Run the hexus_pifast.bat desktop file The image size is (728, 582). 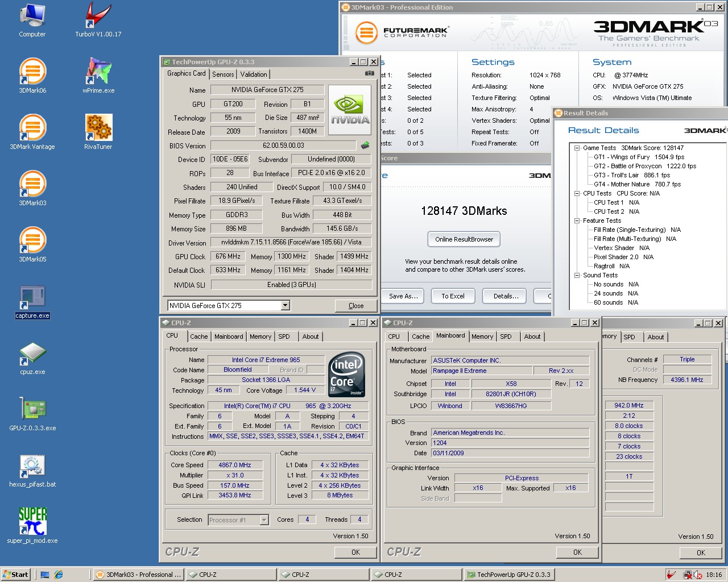point(32,471)
